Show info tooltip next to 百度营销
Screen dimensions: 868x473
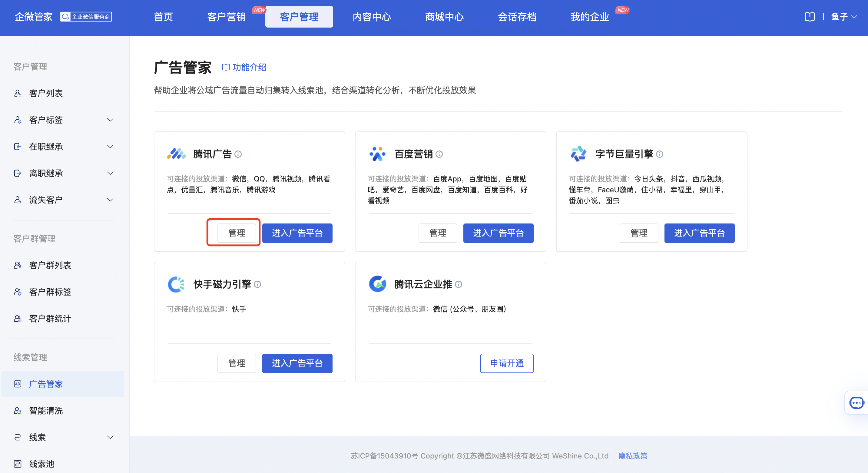pos(439,154)
